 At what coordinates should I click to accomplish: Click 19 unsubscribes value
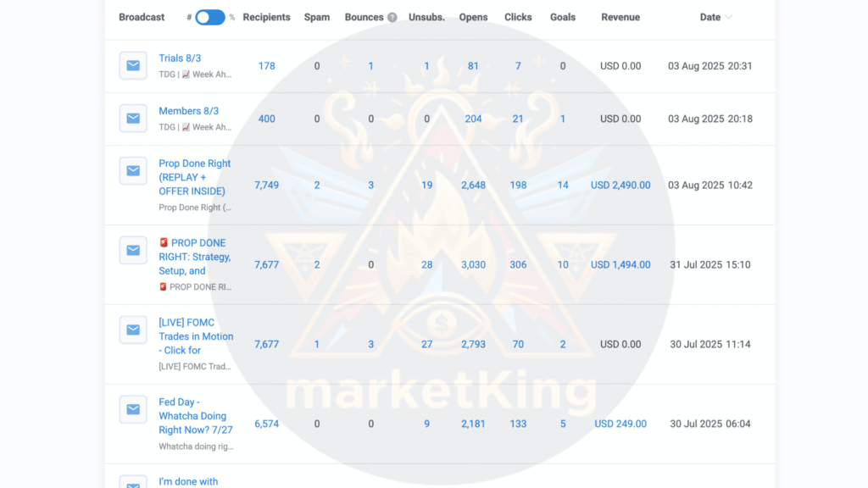tap(427, 186)
